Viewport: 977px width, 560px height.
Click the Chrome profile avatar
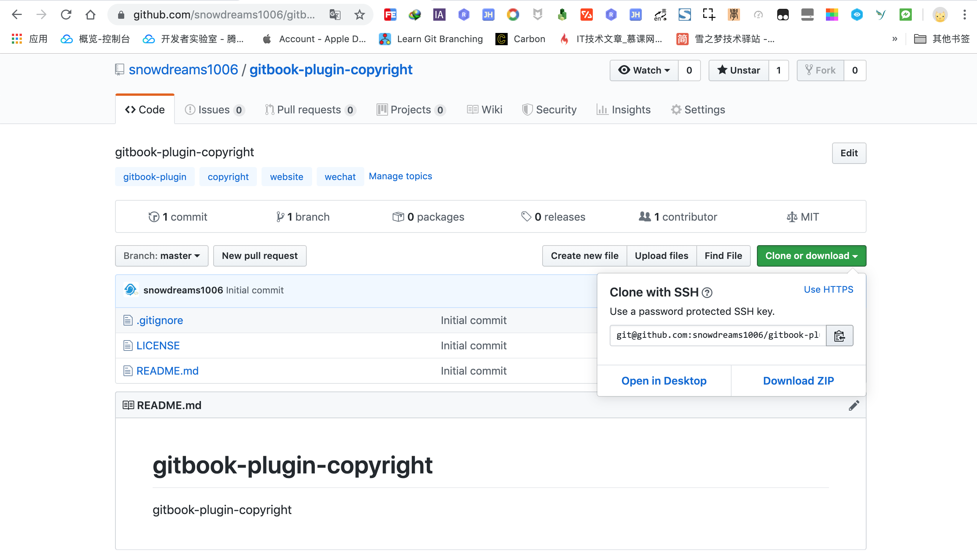(941, 15)
